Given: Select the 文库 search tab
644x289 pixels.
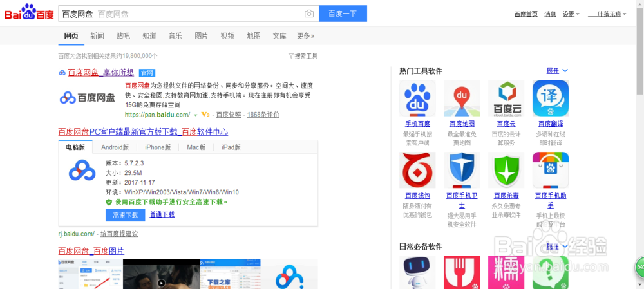Looking at the screenshot, I should tap(279, 35).
